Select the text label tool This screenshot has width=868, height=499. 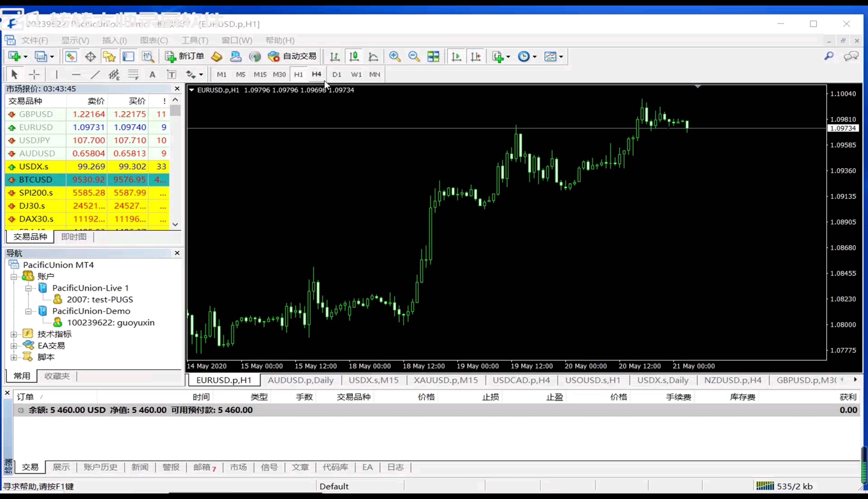pos(171,74)
